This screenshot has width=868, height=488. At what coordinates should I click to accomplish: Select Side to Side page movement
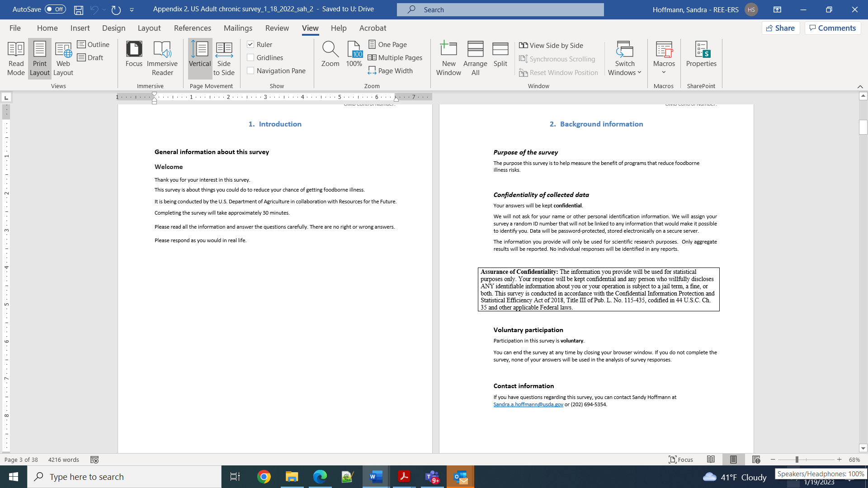click(224, 59)
